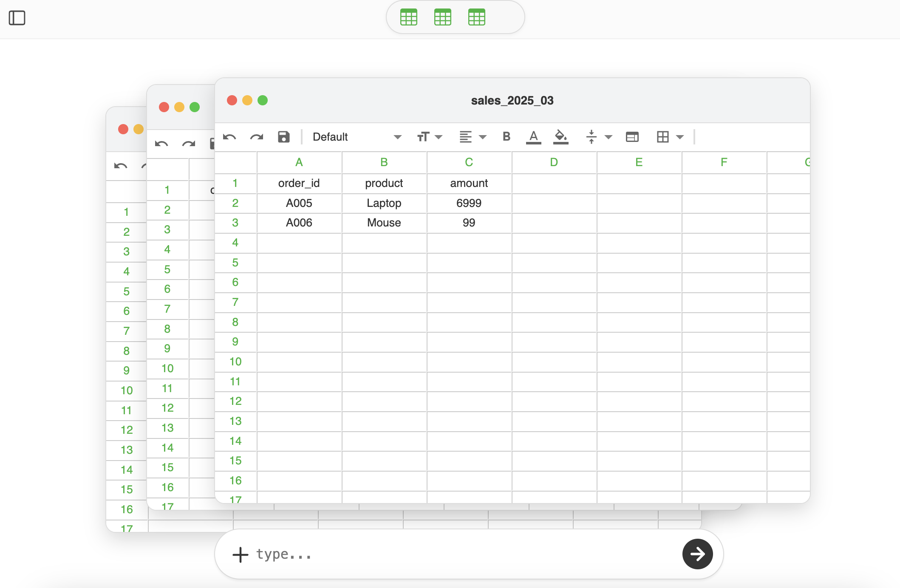Toggle bold formatting
Screen dimensions: 900x588
click(507, 136)
